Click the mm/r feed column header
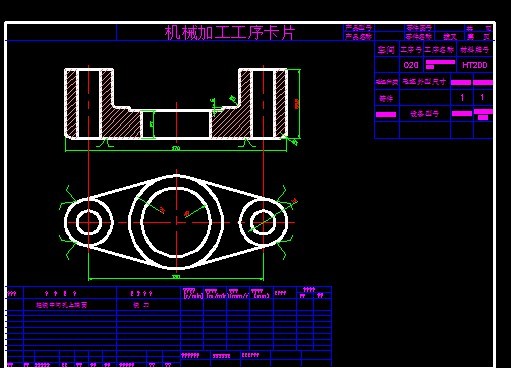Image resolution: width=511 pixels, height=368 pixels. click(238, 293)
